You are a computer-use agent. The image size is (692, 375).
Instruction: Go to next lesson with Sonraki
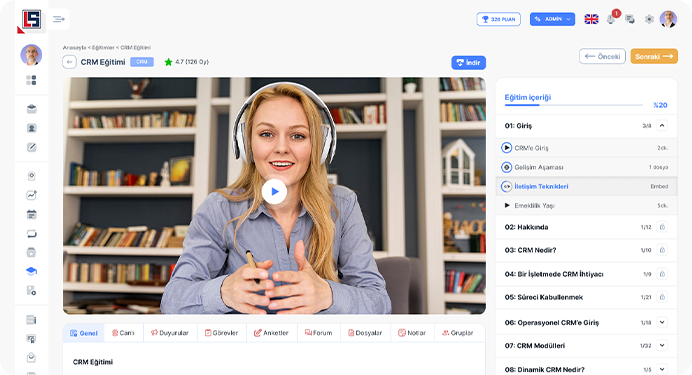pyautogui.click(x=654, y=56)
